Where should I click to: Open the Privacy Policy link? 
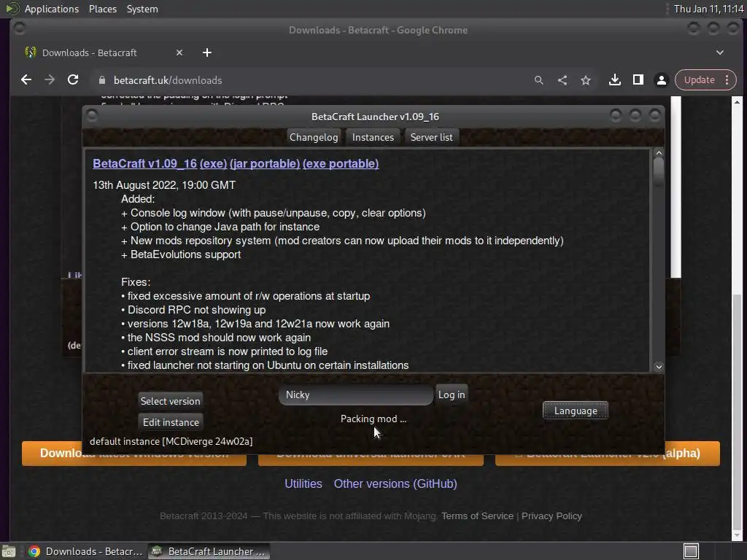(x=551, y=516)
